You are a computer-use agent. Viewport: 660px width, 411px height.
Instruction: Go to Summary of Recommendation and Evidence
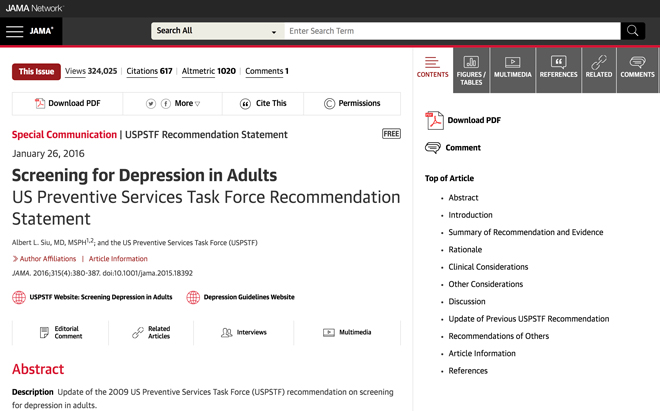[526, 232]
